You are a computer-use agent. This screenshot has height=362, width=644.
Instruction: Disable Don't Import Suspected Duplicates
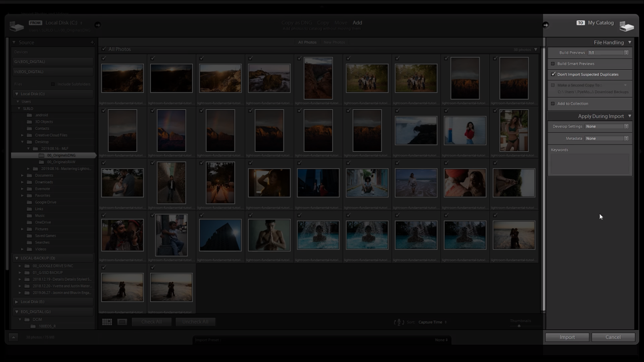553,74
